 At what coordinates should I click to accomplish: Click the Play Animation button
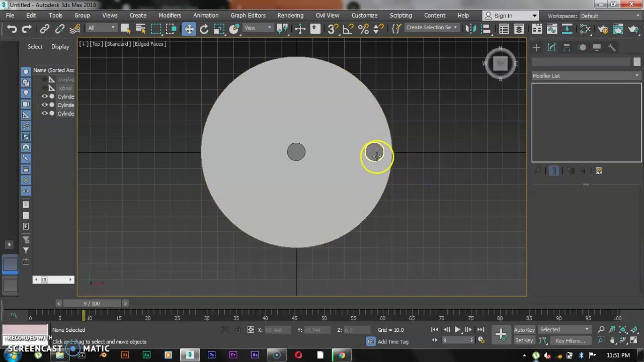pos(457,330)
